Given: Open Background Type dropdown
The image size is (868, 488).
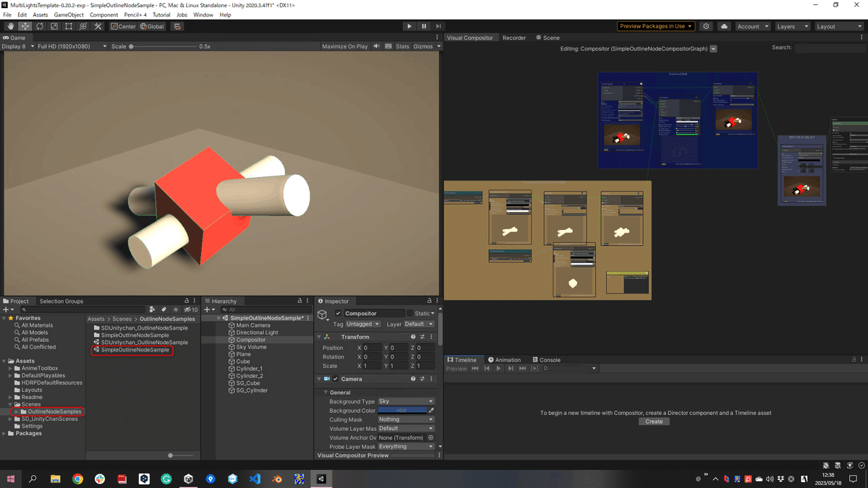Looking at the screenshot, I should [x=406, y=401].
